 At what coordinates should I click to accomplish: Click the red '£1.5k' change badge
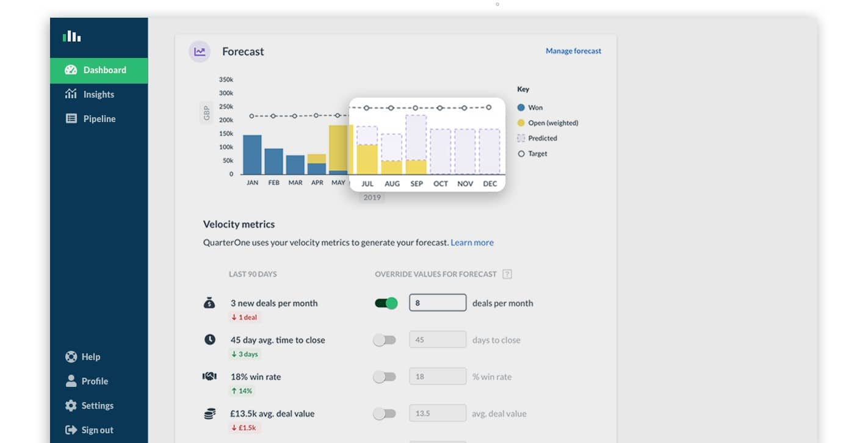[x=245, y=428]
